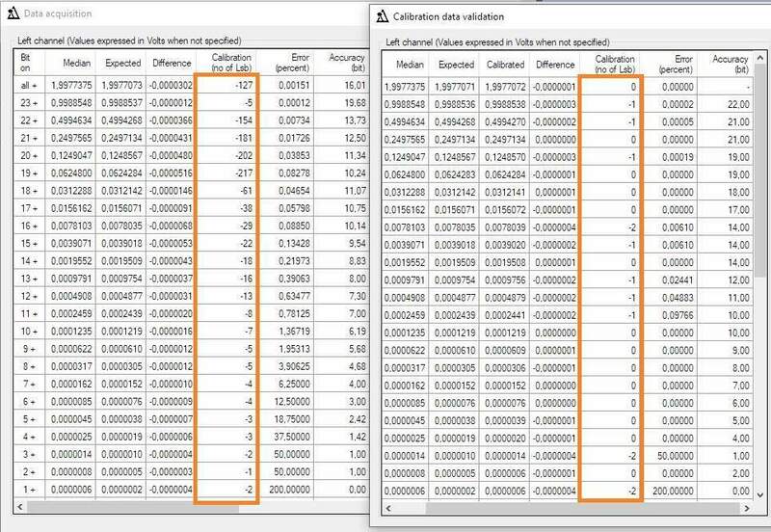Click error cell 200,00000 in validation table

click(x=673, y=492)
